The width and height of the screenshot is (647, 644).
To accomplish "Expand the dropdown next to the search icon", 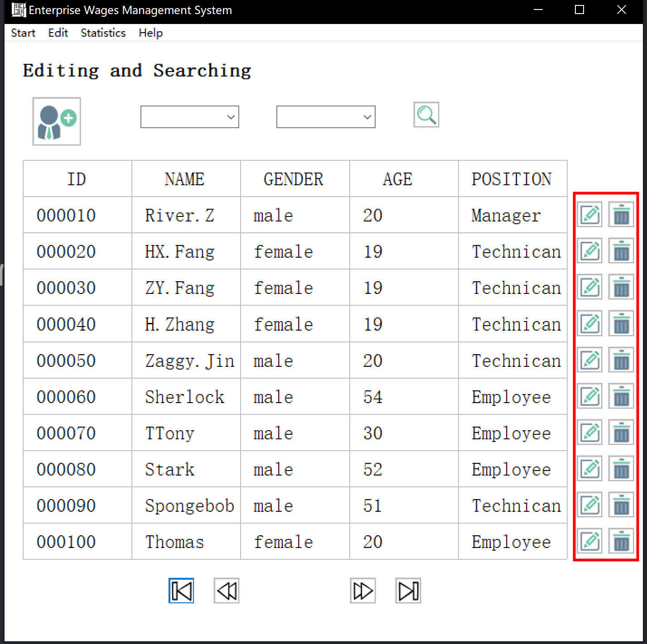I will click(x=325, y=116).
